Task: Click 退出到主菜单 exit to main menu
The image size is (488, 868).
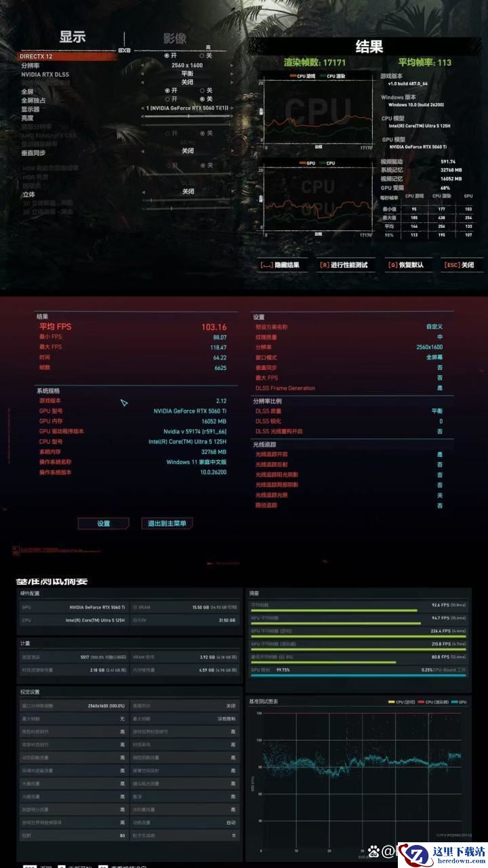Action: 168,523
